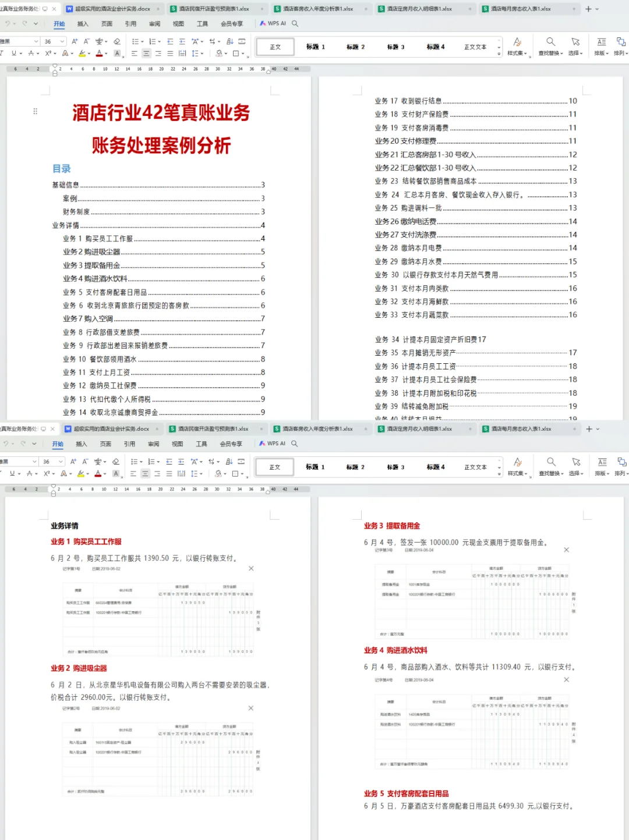Click increase font size in bottom window

point(73,462)
